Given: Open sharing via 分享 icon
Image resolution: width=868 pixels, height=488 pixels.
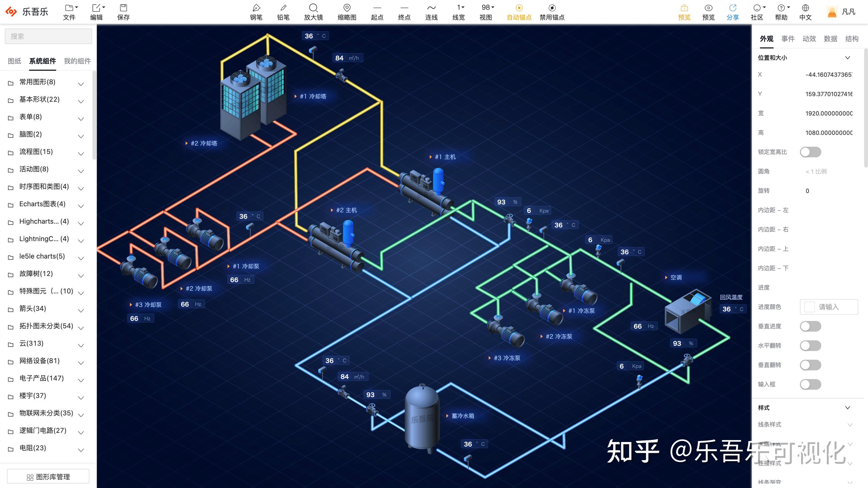Looking at the screenshot, I should click(733, 11).
